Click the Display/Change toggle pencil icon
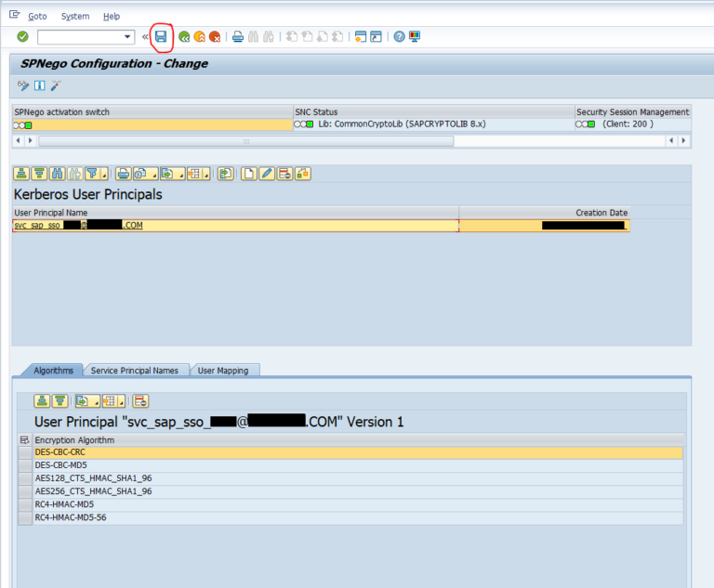714x588 pixels. pyautogui.click(x=22, y=85)
